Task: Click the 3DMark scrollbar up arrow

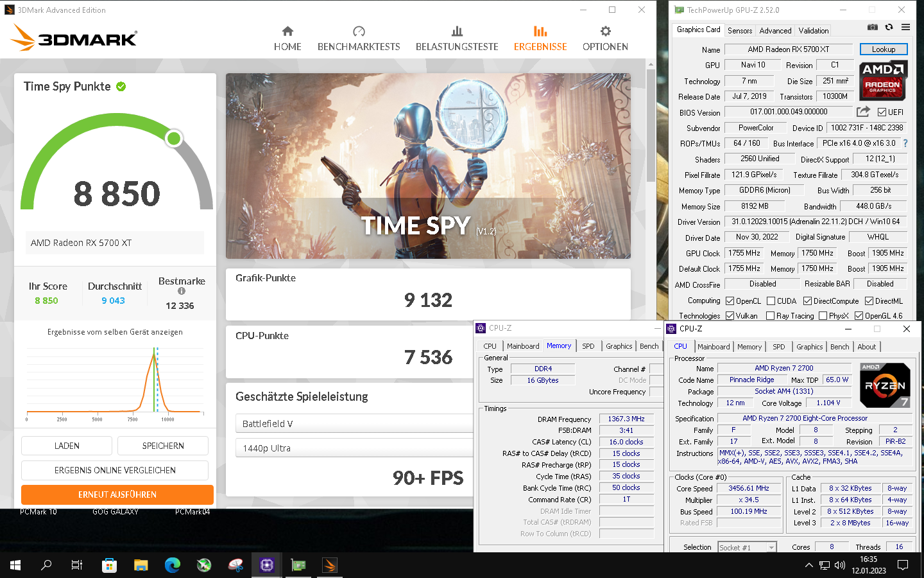Action: tap(651, 64)
